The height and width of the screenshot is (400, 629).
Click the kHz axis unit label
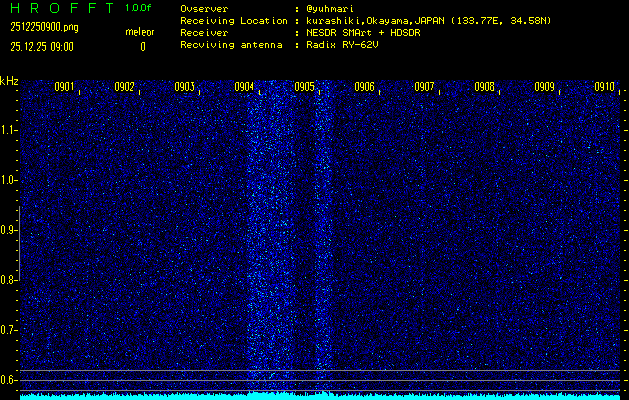pyautogui.click(x=9, y=81)
